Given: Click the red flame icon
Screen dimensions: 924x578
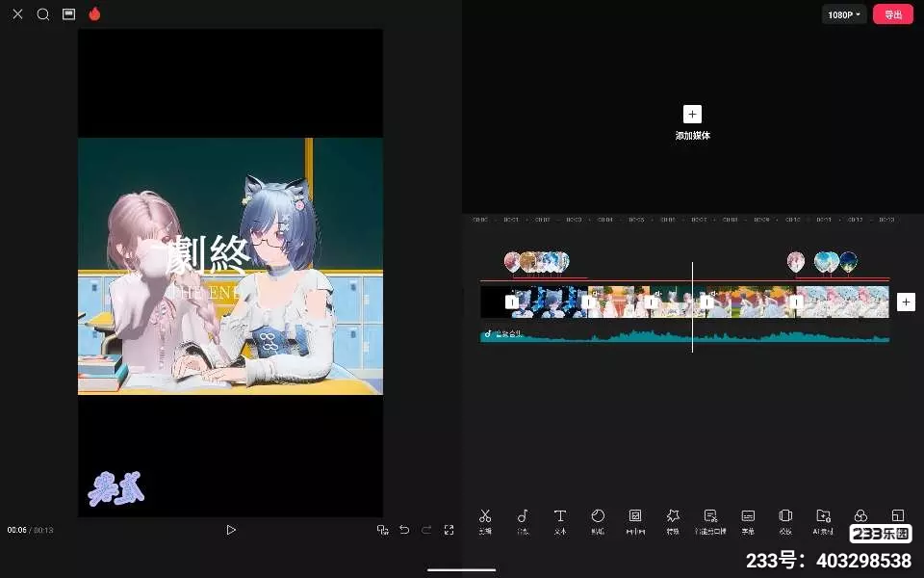Looking at the screenshot, I should (95, 13).
